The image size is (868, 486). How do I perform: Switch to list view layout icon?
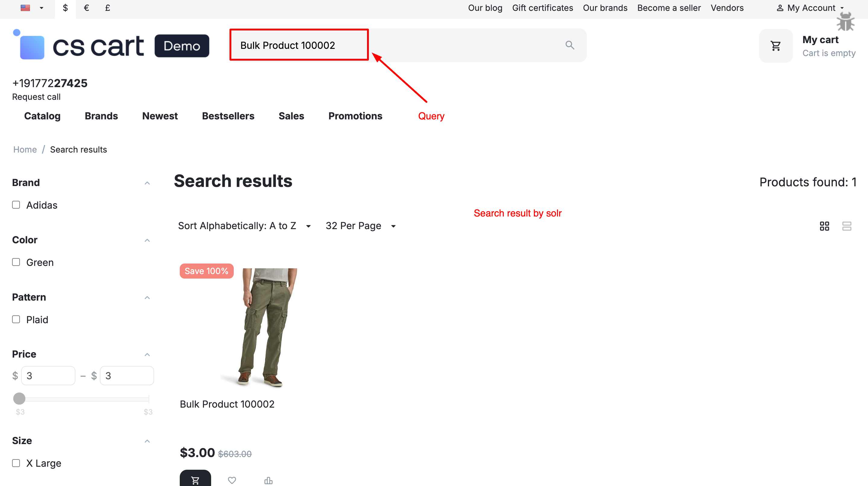point(846,226)
